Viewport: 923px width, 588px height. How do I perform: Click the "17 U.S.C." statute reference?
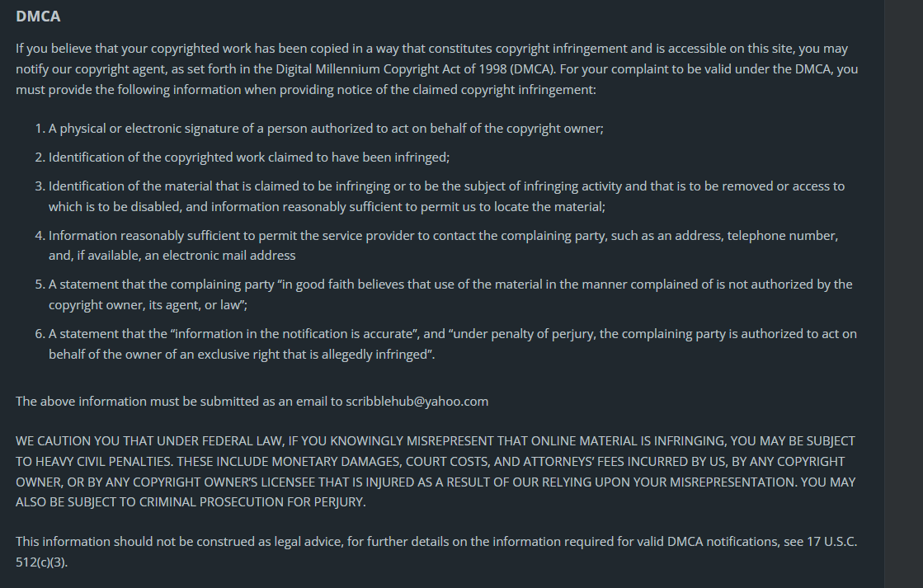(831, 542)
